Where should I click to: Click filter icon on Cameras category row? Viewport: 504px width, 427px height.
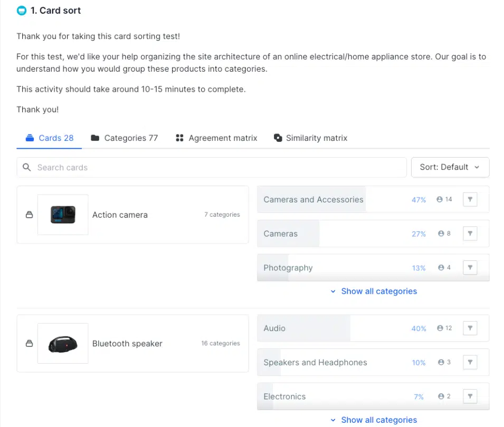coord(470,234)
